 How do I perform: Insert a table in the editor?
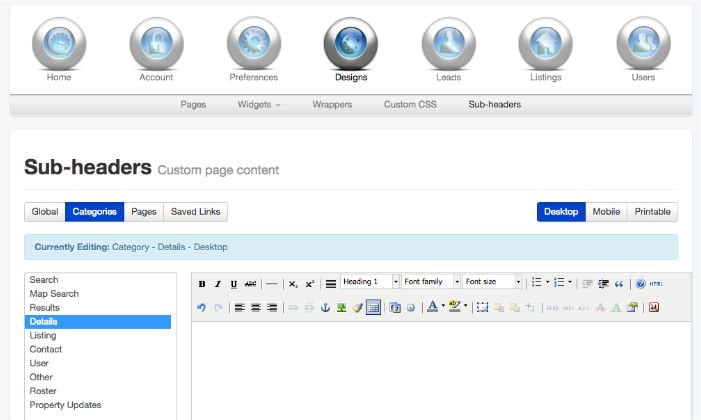(x=373, y=308)
